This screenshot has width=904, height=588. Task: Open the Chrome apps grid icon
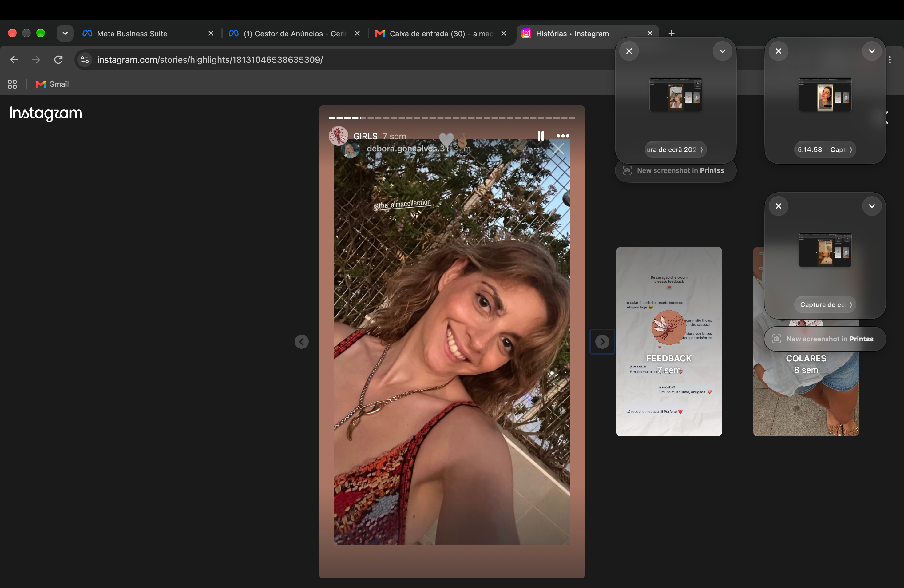[12, 84]
